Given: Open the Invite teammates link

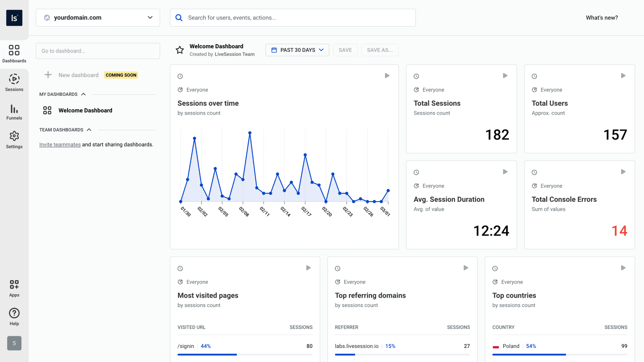Looking at the screenshot, I should (x=60, y=144).
